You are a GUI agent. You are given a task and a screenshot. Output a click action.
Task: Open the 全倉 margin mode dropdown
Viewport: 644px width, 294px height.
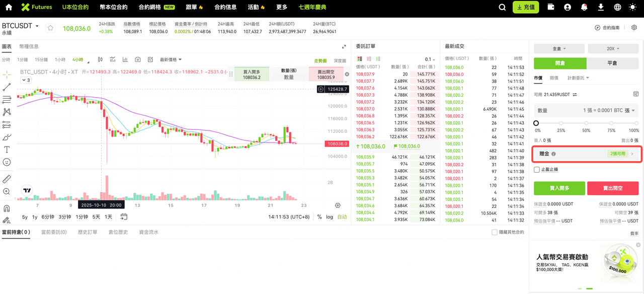pyautogui.click(x=559, y=49)
